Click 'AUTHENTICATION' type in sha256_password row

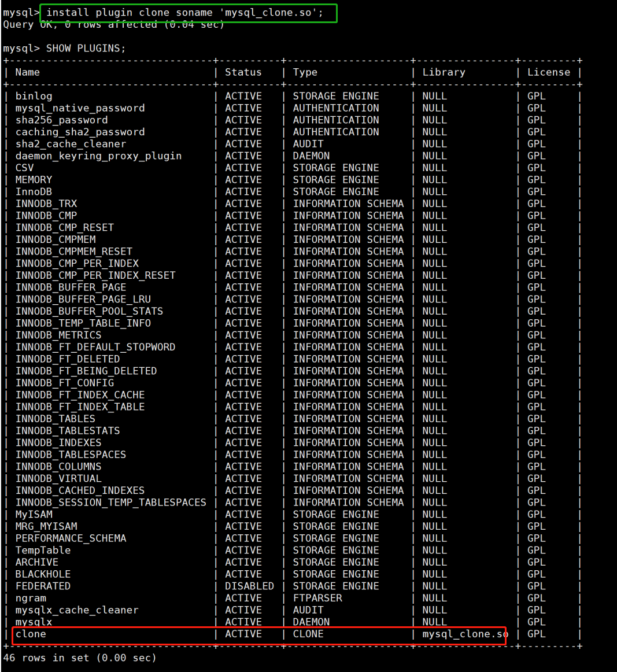[x=336, y=120]
